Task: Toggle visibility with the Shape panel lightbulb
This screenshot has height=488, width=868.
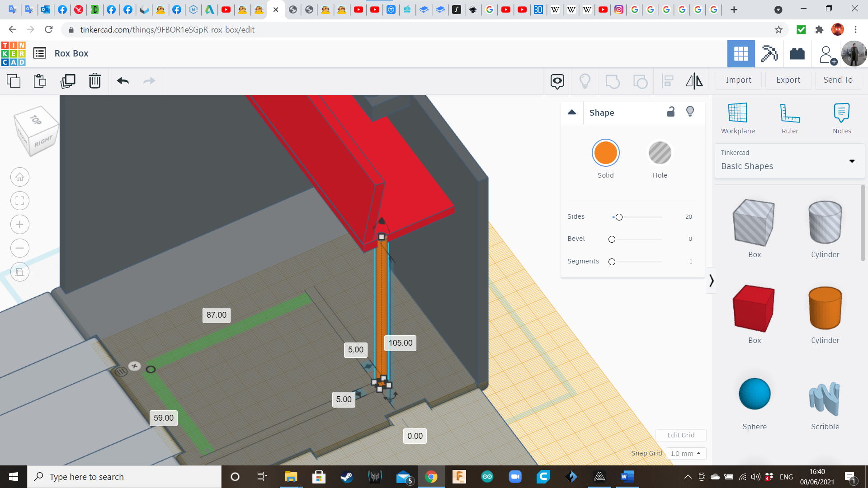Action: pyautogui.click(x=690, y=112)
